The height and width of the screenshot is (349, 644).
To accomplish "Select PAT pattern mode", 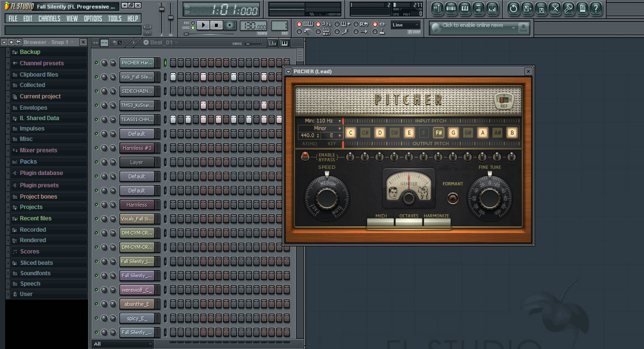I will click(x=192, y=23).
